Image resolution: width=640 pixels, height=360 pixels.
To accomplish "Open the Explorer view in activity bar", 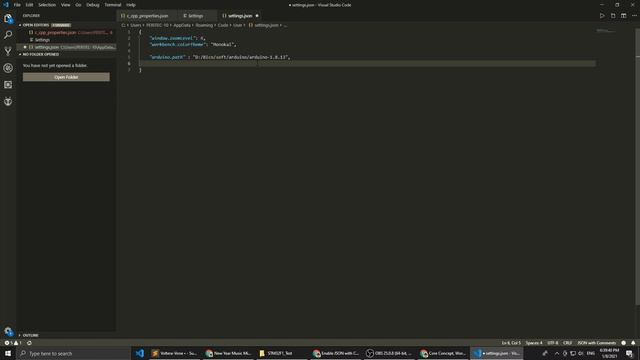I will click(x=8, y=18).
